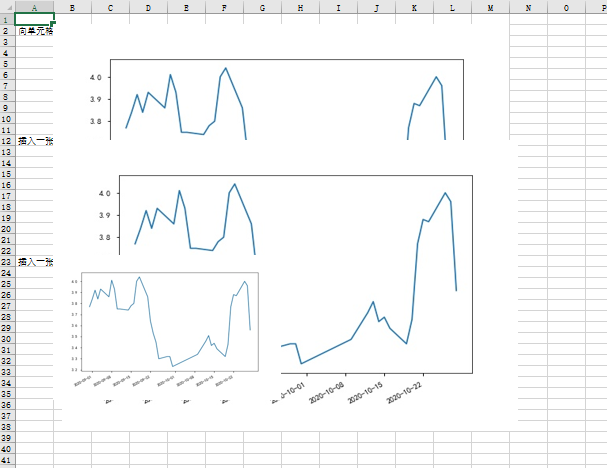The image size is (607, 468).
Task: Click cell O20 in the grid
Action: (566, 229)
